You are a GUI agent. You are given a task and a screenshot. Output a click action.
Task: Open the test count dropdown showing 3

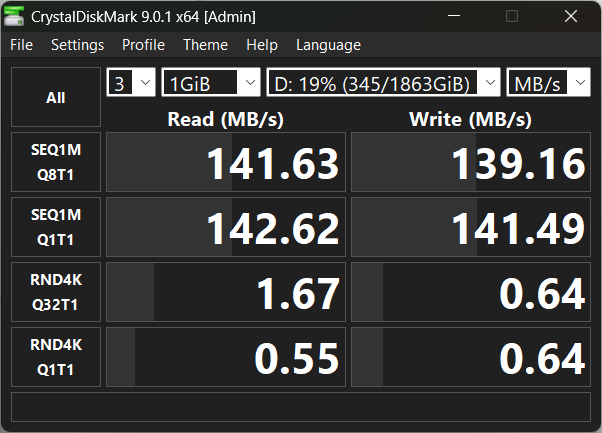pyautogui.click(x=131, y=82)
